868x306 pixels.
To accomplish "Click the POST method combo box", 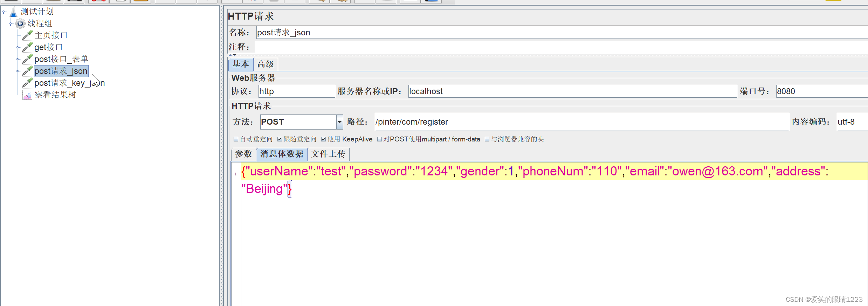I will (301, 122).
